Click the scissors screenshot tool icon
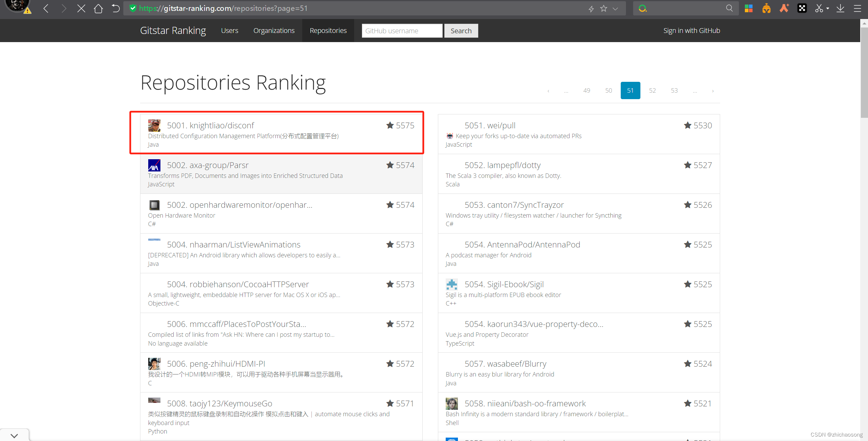 [819, 8]
